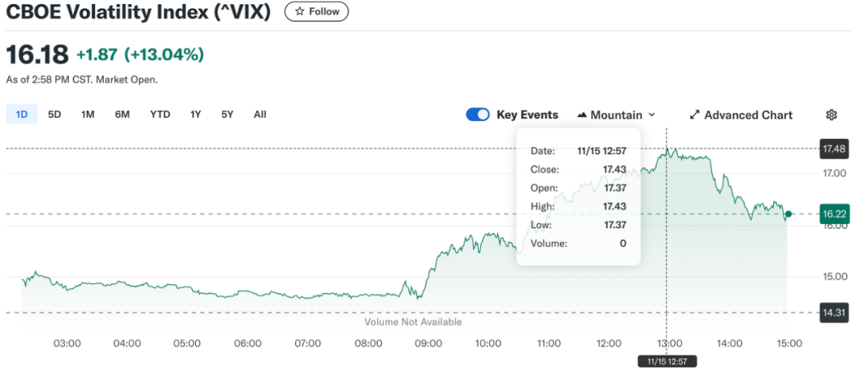This screenshot has width=868, height=375.
Task: Switch chart to YTD range
Action: point(160,114)
